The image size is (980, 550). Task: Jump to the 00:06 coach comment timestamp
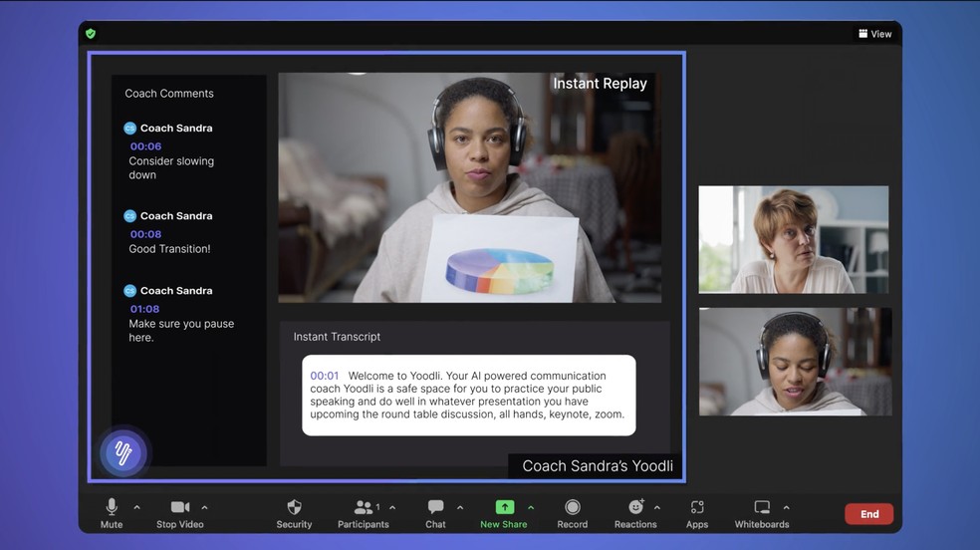[145, 146]
